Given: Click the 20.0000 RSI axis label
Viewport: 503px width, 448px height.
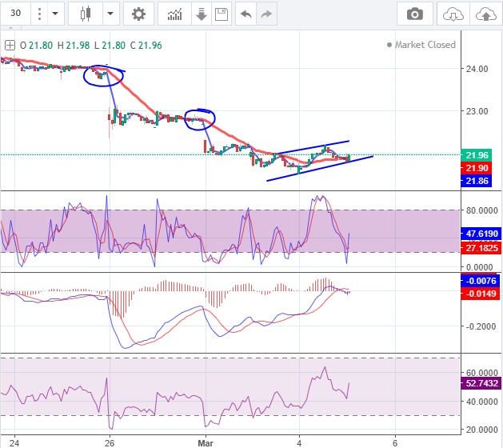Looking at the screenshot, I should 482,430.
